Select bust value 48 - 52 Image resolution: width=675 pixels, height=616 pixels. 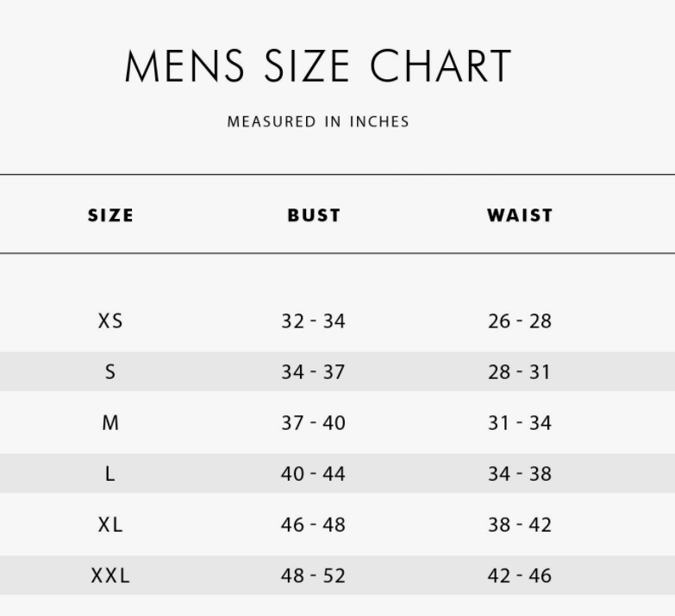pos(313,576)
